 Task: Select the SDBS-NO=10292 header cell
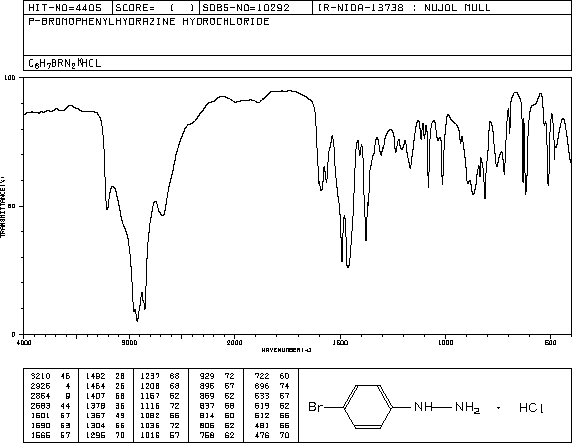click(x=256, y=8)
